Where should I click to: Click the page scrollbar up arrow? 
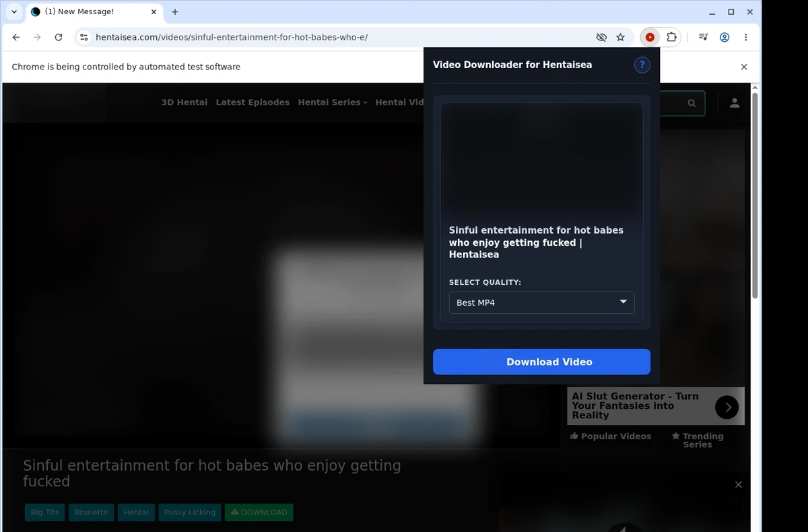click(755, 88)
